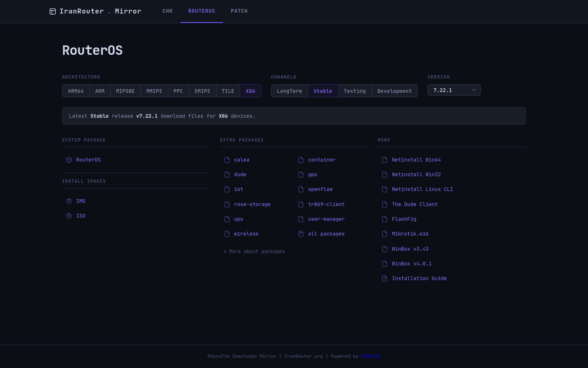Click the RouterOS package cube icon
Viewport: 588px width, 368px height.
coord(69,160)
